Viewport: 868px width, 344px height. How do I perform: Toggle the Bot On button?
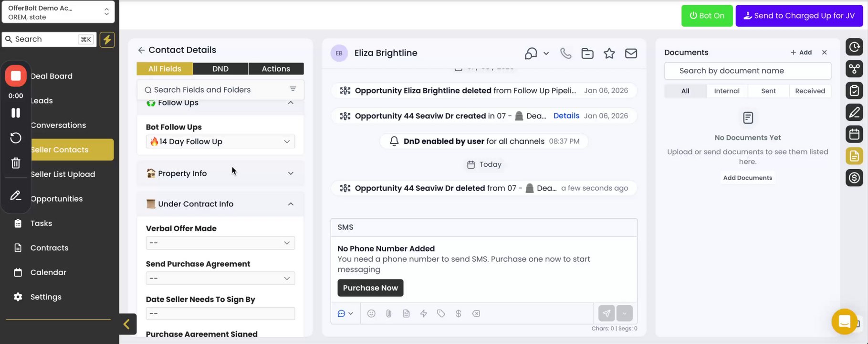point(707,16)
